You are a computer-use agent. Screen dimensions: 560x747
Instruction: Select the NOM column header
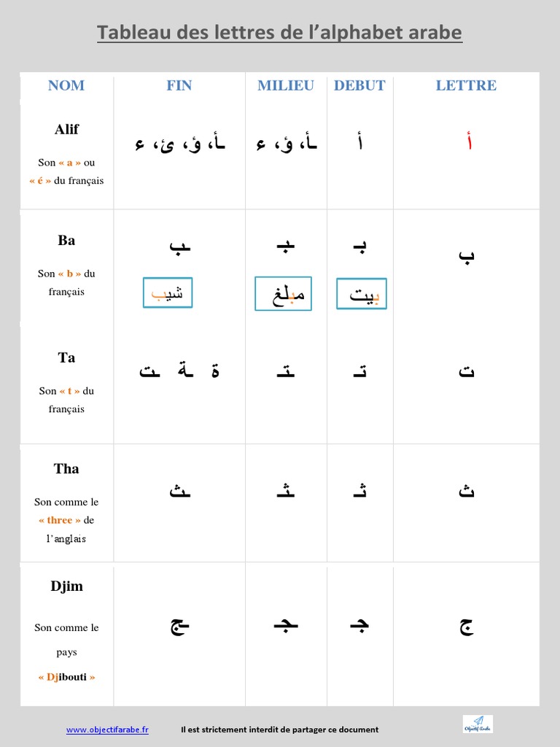click(x=66, y=85)
